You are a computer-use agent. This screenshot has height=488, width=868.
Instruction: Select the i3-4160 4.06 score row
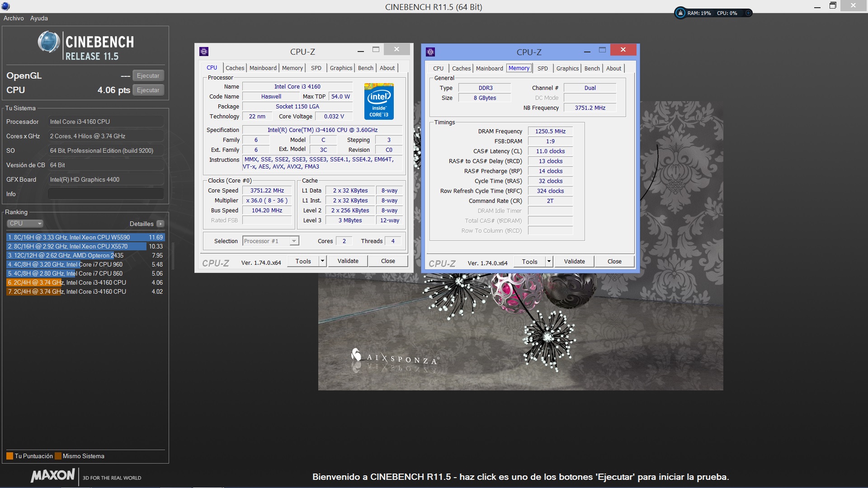click(x=85, y=282)
